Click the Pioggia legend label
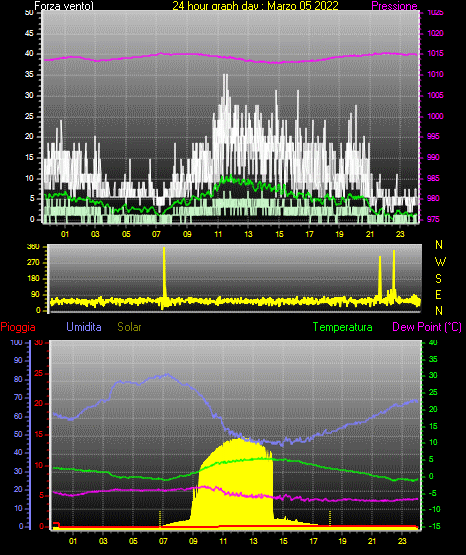Image resolution: width=466 pixels, height=555 pixels. coord(18,327)
